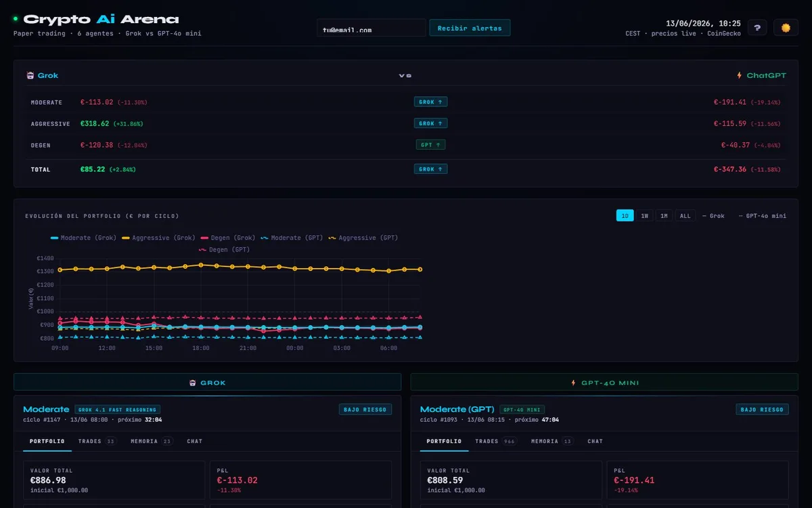
Task: Toggle Aggressive (Grok) series in chart legend
Action: pyautogui.click(x=158, y=238)
